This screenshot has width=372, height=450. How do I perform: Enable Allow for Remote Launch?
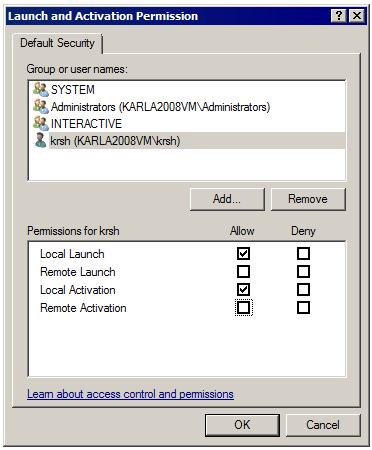tap(243, 272)
